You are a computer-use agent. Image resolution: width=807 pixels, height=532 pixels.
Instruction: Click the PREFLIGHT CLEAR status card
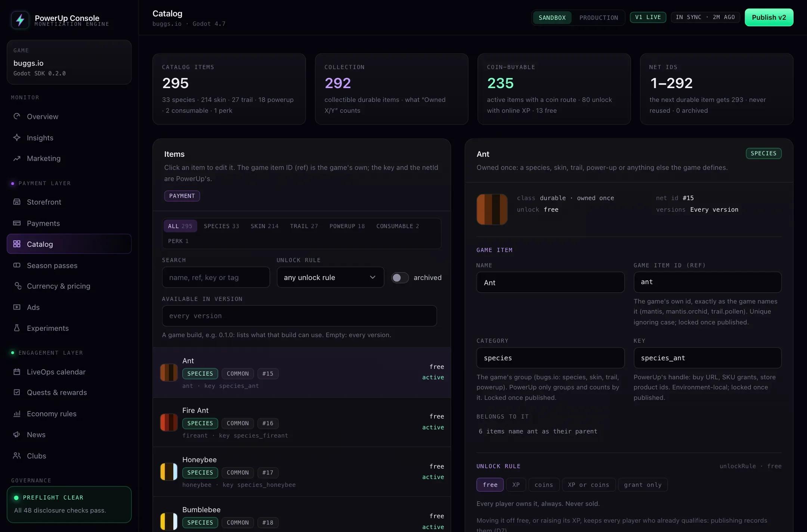(69, 504)
